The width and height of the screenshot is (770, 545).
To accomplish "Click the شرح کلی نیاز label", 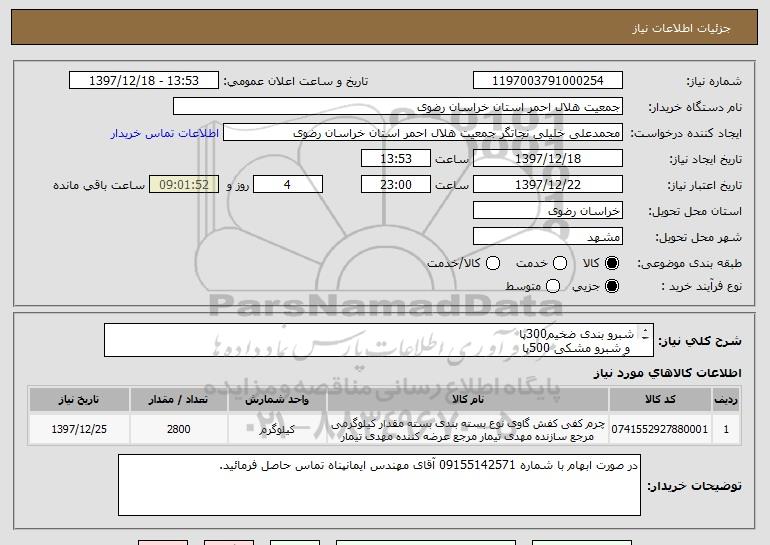I will 700,341.
